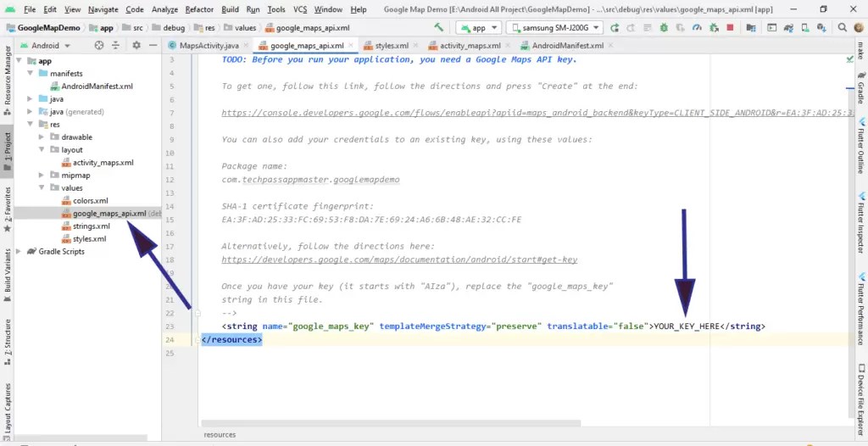This screenshot has height=446, width=868.
Task: Click the YOUR_KEY_HERE text in the editor
Action: pyautogui.click(x=687, y=326)
